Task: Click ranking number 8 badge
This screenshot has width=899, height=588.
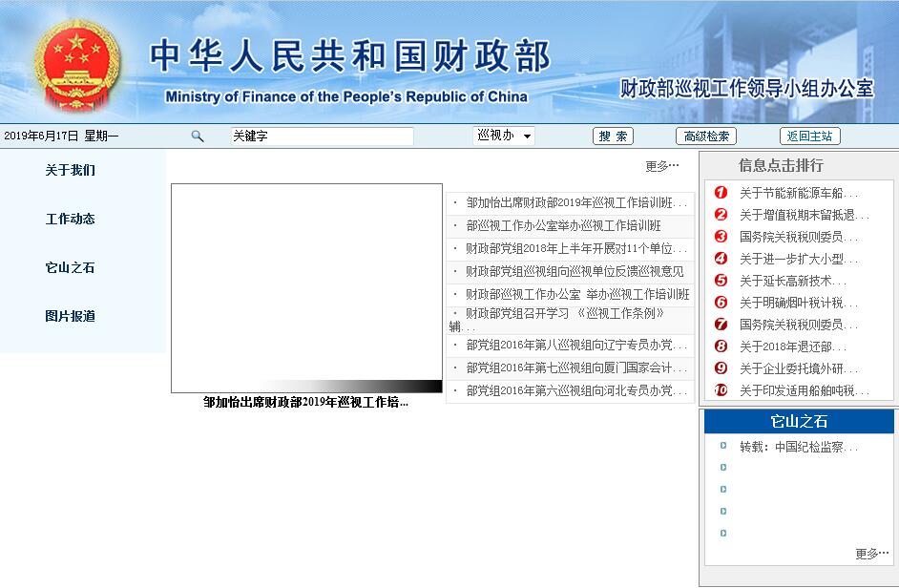Action: 721,346
